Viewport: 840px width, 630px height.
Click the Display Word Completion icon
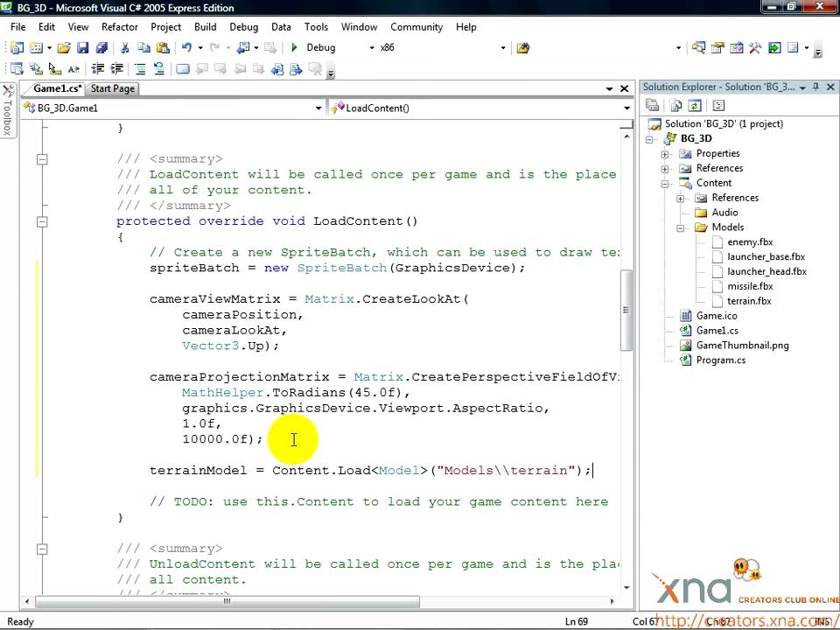click(x=73, y=68)
